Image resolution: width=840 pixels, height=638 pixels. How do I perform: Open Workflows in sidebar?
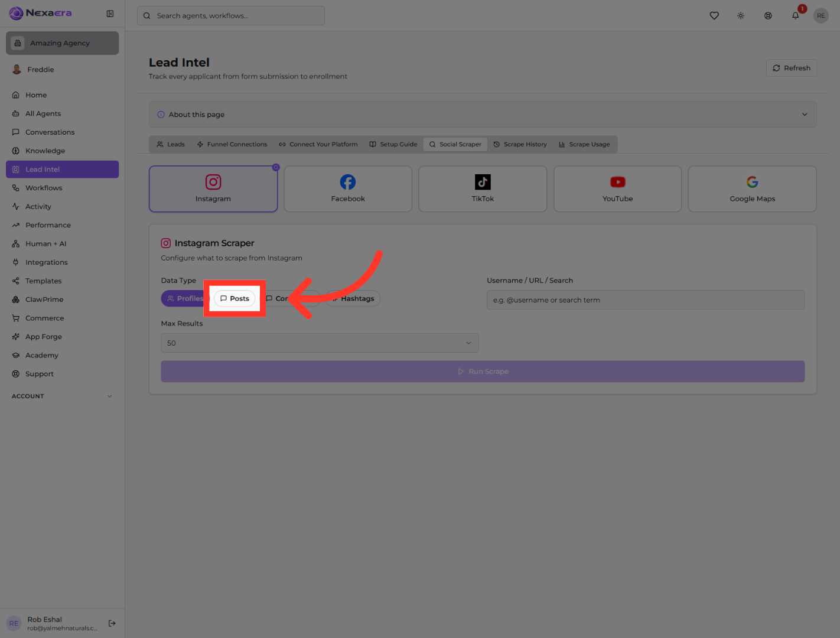[62, 188]
